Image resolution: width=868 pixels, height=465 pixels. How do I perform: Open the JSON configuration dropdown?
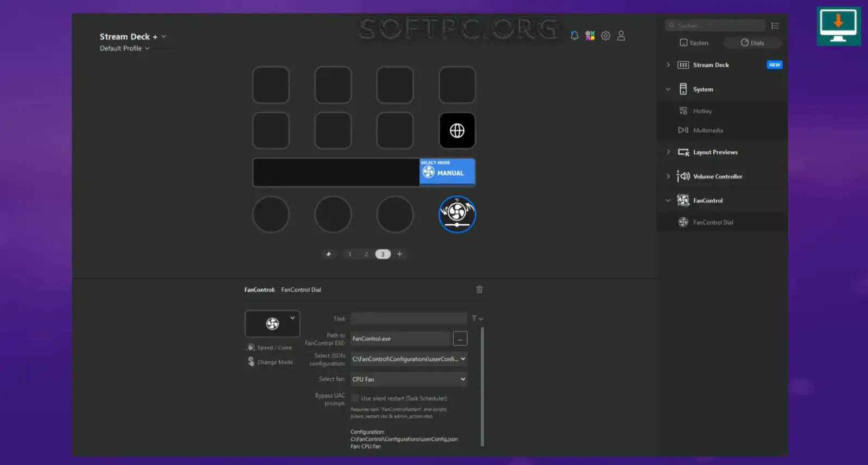pos(409,359)
